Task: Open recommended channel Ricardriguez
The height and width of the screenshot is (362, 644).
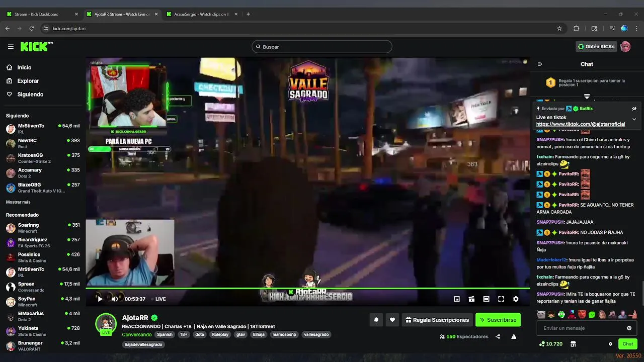Action: click(43, 242)
